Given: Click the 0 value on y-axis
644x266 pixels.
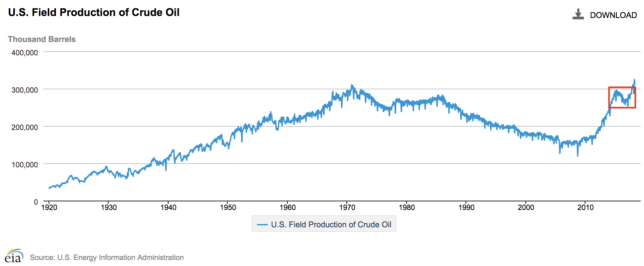Looking at the screenshot, I should click(x=36, y=202).
